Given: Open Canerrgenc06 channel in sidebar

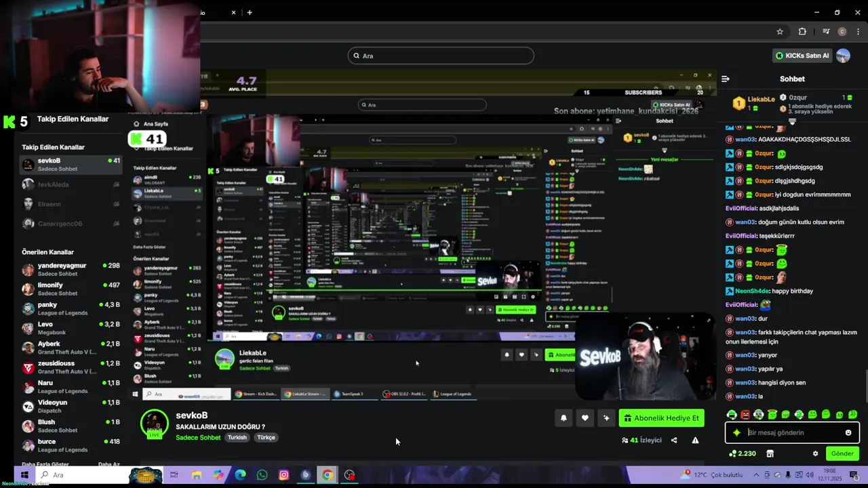Looking at the screenshot, I should pyautogui.click(x=71, y=224).
